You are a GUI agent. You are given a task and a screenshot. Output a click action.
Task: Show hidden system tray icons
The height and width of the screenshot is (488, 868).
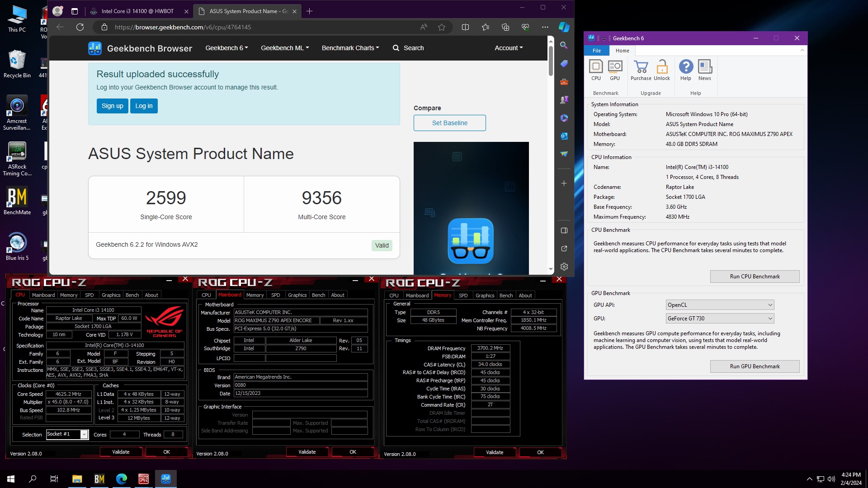[809, 479]
